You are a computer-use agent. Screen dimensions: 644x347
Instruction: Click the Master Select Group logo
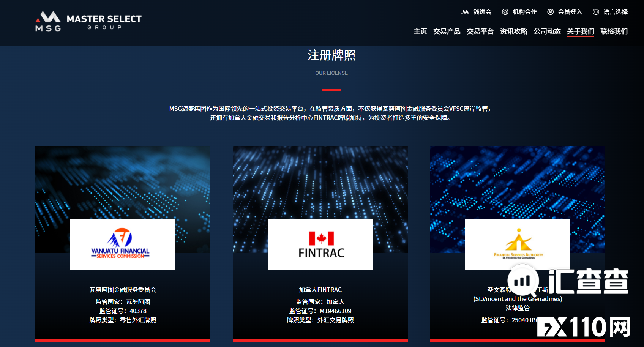coord(88,21)
